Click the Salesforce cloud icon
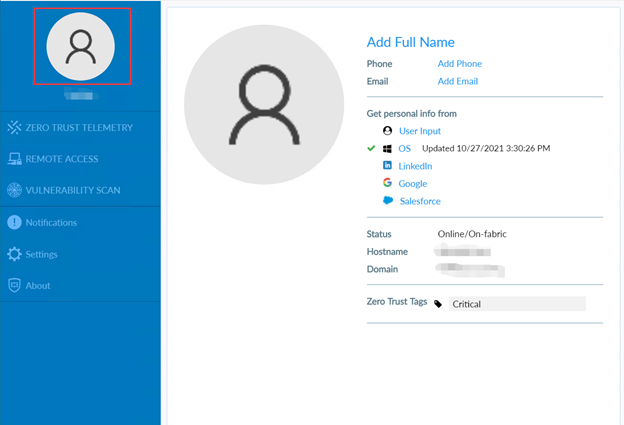The image size is (624, 425). pyautogui.click(x=388, y=200)
